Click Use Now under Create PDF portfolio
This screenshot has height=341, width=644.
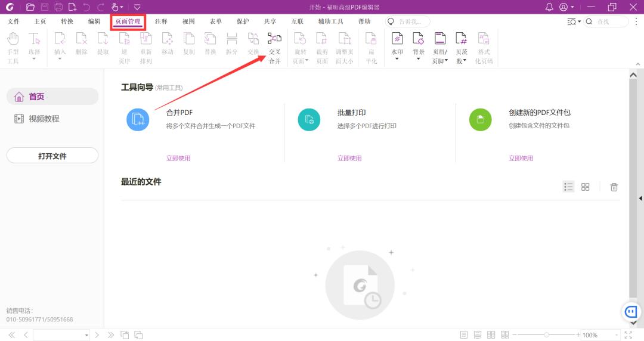click(521, 158)
